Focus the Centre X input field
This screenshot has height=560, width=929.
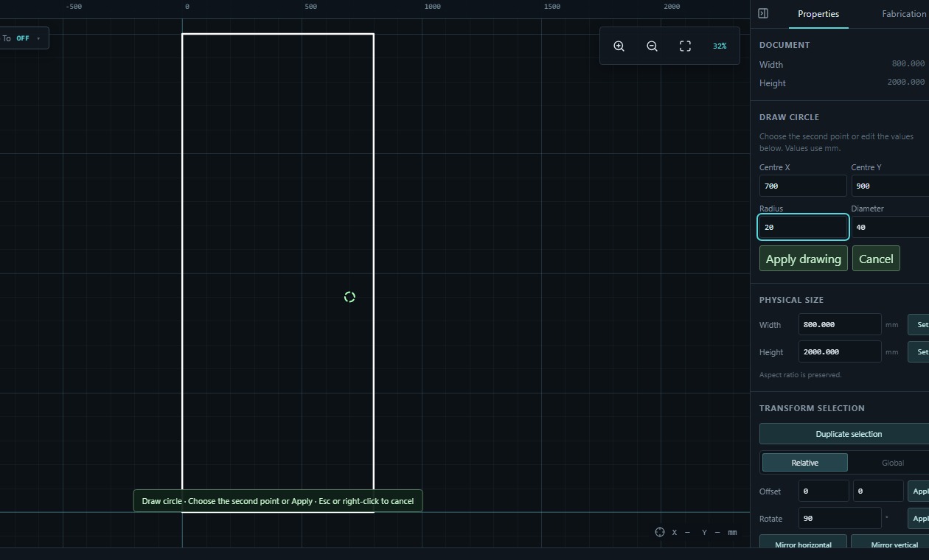[x=803, y=186]
